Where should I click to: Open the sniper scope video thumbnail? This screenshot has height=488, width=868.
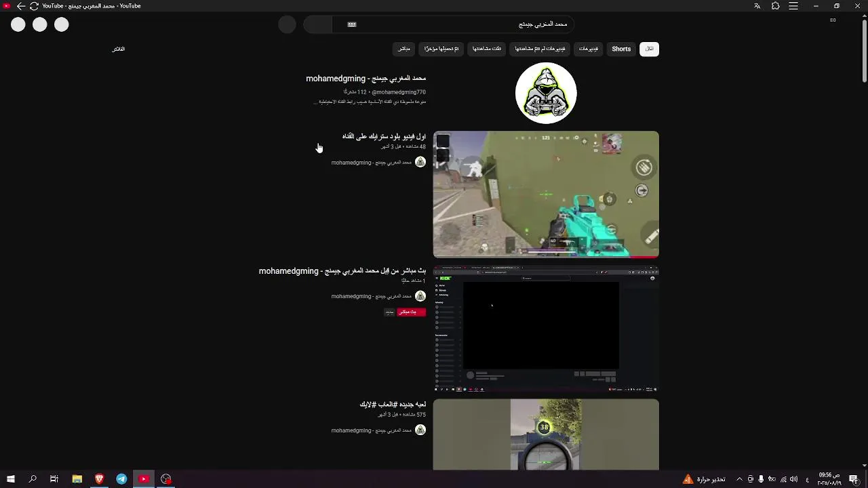[546, 434]
